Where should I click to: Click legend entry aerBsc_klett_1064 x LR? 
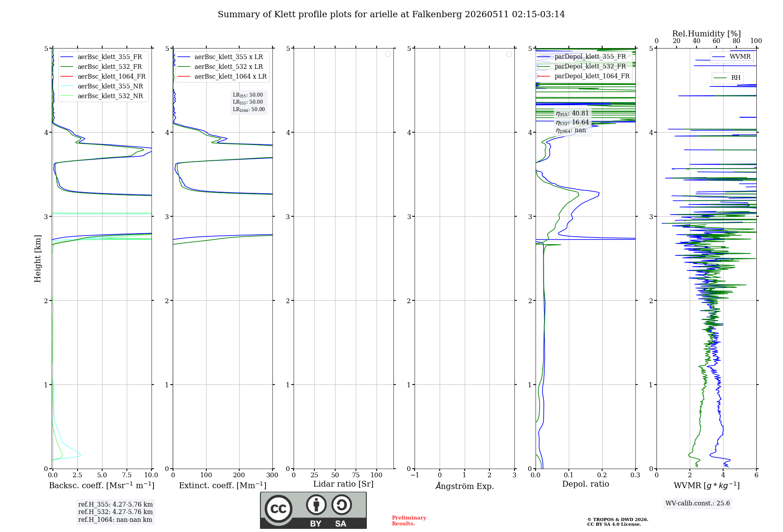point(222,76)
